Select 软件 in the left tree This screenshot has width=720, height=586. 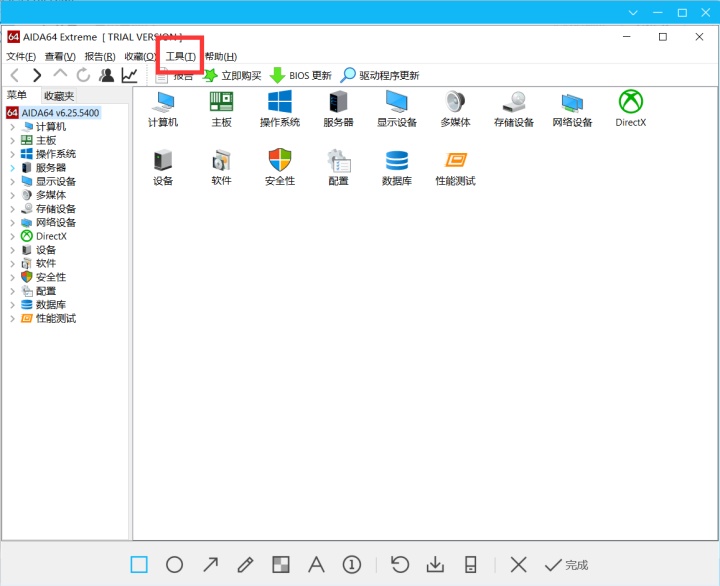point(39,264)
